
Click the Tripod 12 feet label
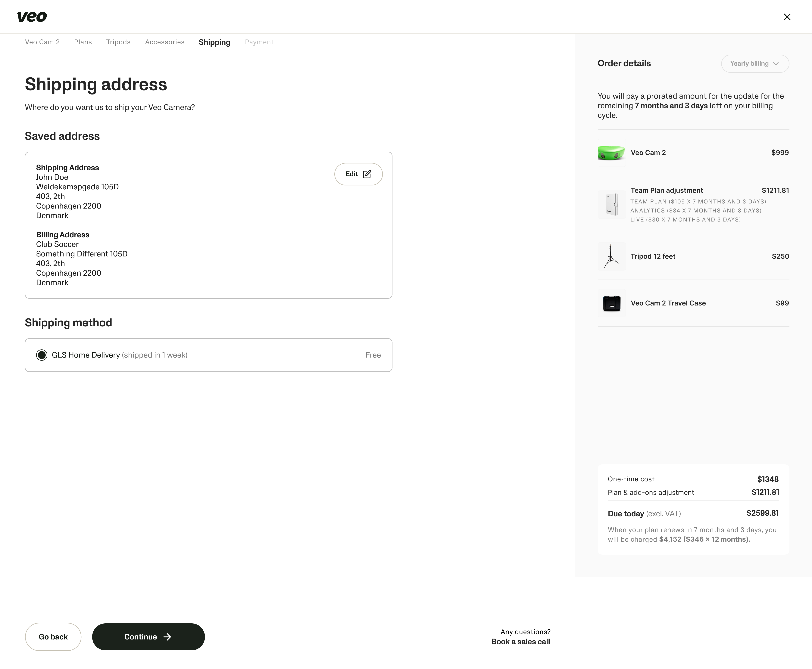click(653, 256)
